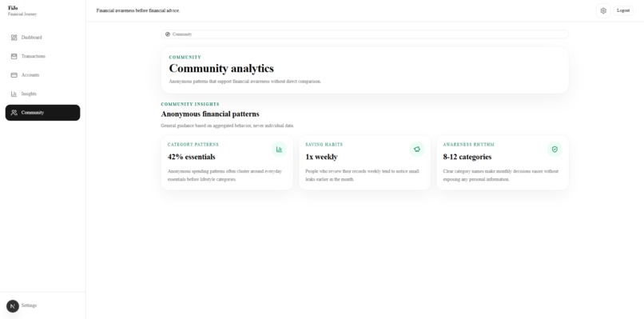644x319 pixels.
Task: Click text about General guidance based on aggregated behavior
Action: [x=228, y=126]
